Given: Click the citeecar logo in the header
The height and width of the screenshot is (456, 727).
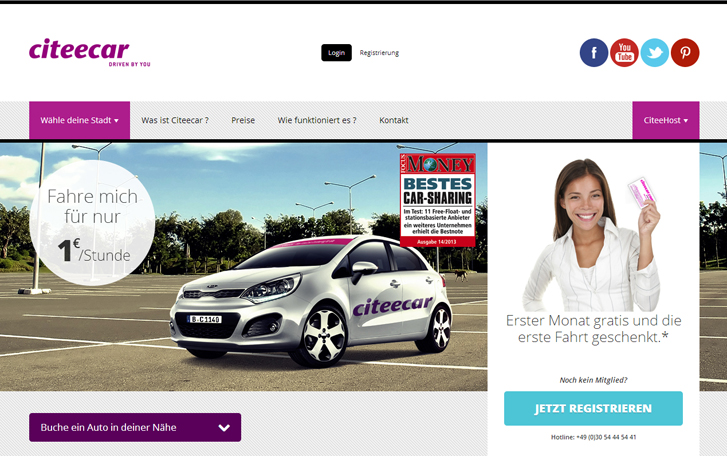Looking at the screenshot, I should tap(89, 52).
